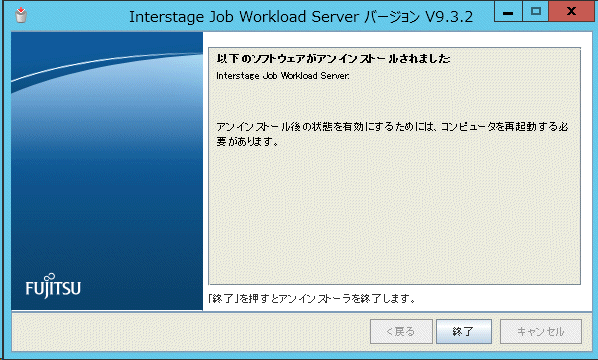Click the uninstaller trash icon in title bar

tap(21, 15)
